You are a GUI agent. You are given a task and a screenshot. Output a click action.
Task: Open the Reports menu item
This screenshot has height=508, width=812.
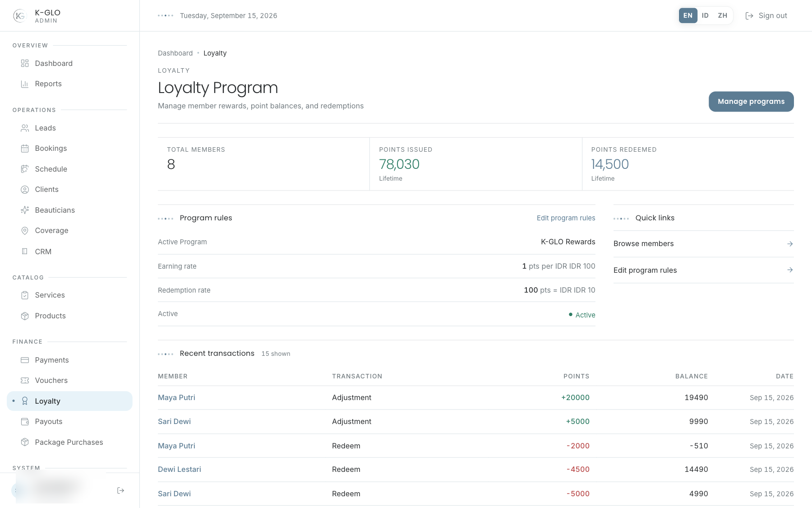[69, 84]
